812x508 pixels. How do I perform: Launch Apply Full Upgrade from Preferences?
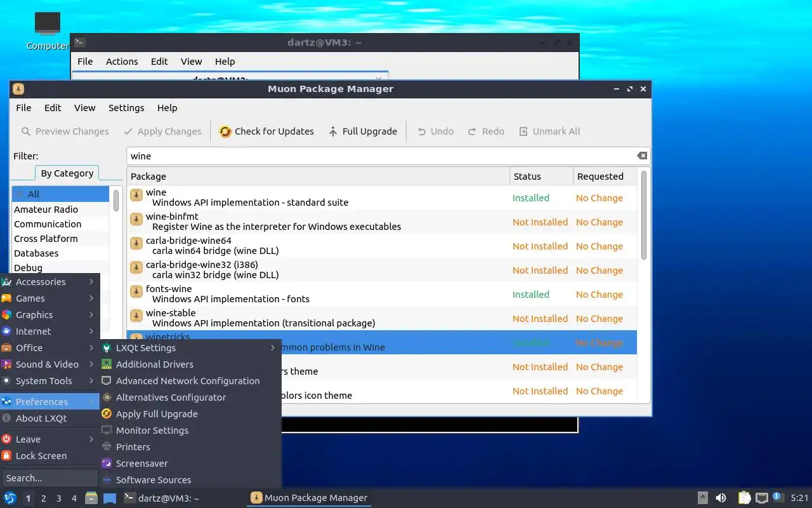[190, 414]
